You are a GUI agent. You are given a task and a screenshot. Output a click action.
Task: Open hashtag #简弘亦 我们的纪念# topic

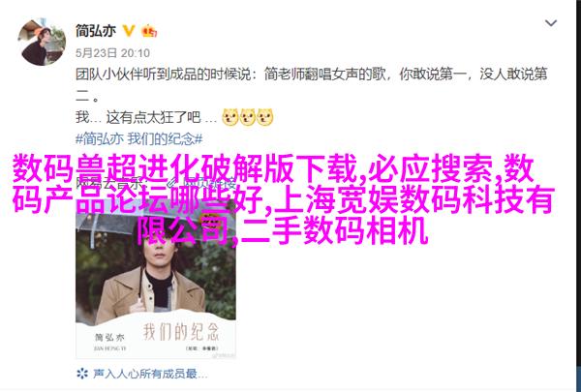pyautogui.click(x=138, y=139)
